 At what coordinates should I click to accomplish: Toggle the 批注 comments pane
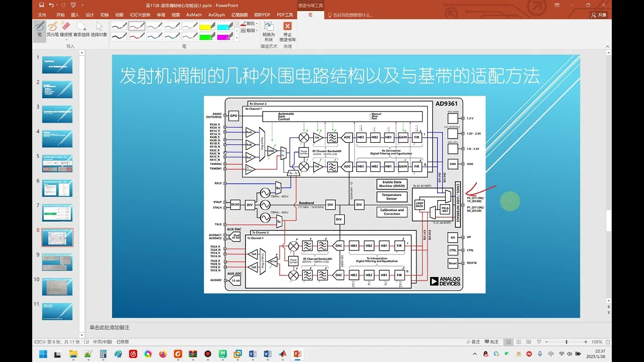click(492, 342)
